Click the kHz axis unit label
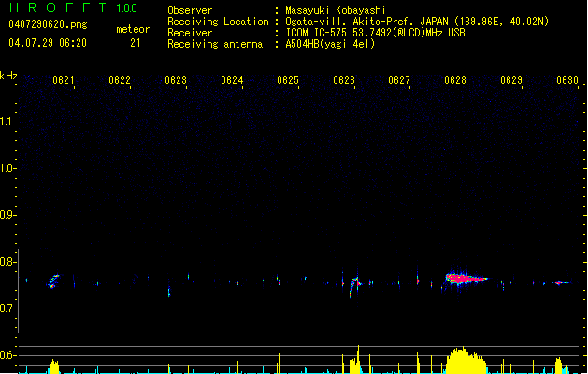The image size is (588, 374). pyautogui.click(x=8, y=76)
